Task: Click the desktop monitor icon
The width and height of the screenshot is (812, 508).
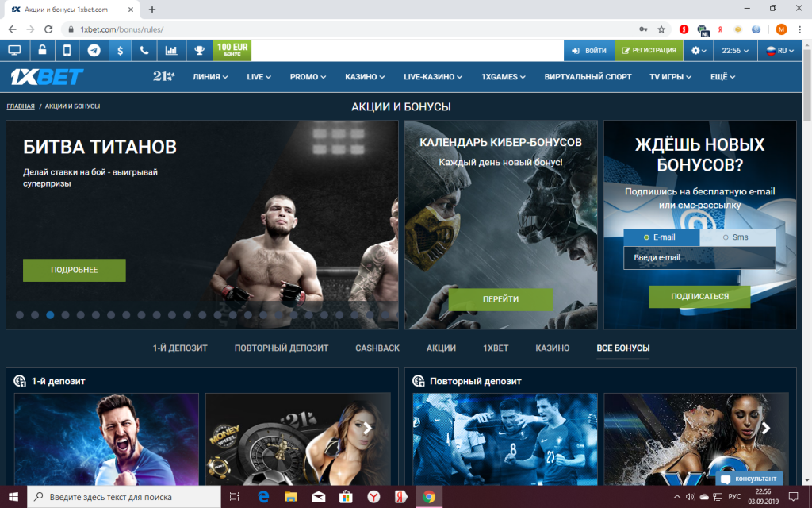Action: click(14, 50)
